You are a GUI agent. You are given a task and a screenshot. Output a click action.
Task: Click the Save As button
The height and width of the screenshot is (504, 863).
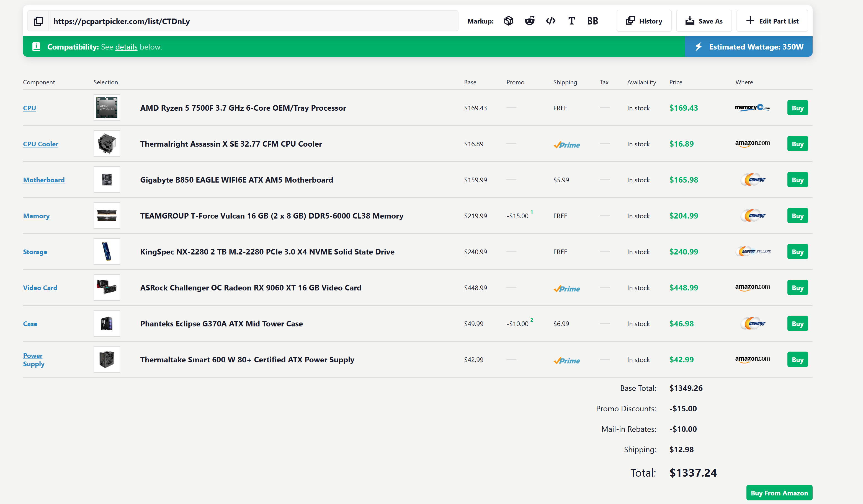click(x=704, y=21)
